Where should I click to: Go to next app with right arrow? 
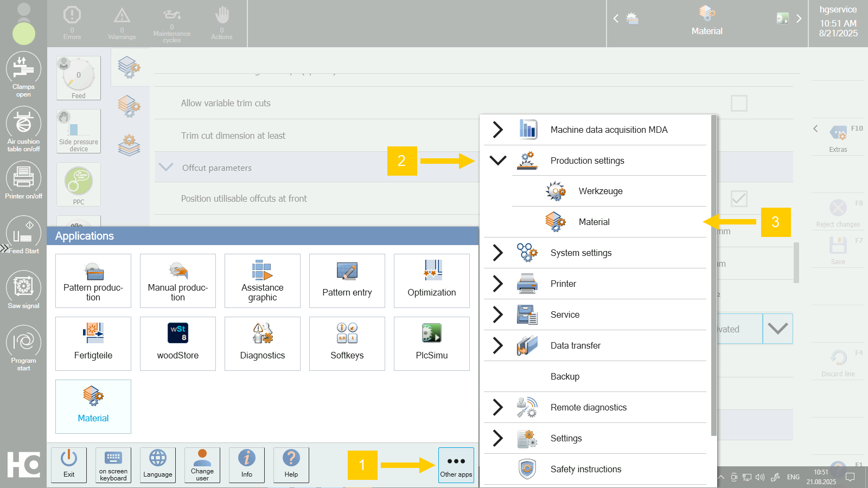coord(799,18)
